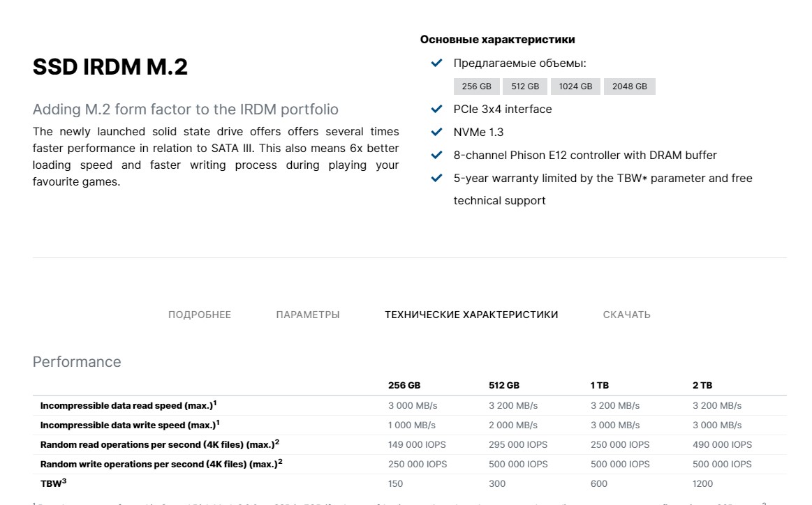
Task: Click the 250 000 IOPS random read cell for 1 TB
Action: coord(620,444)
